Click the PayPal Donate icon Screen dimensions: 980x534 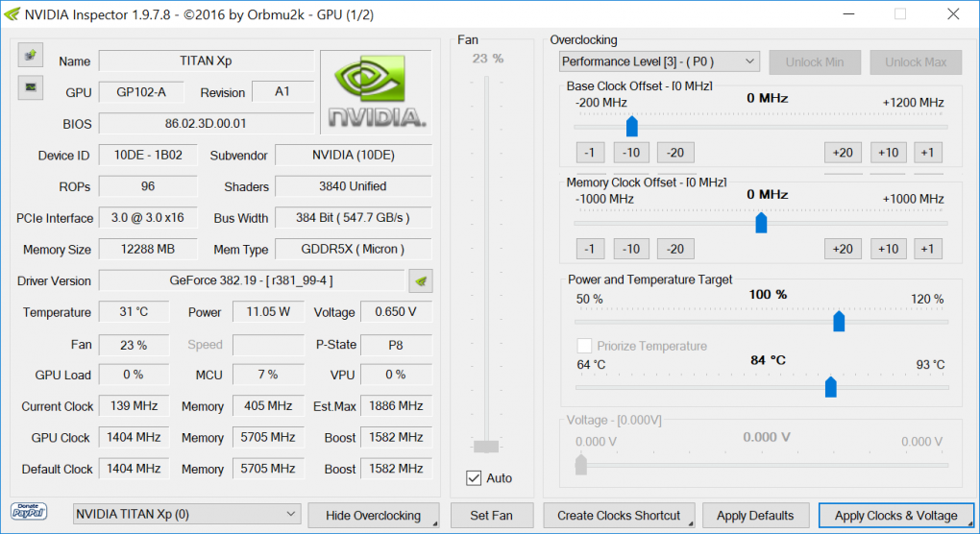pos(29,512)
